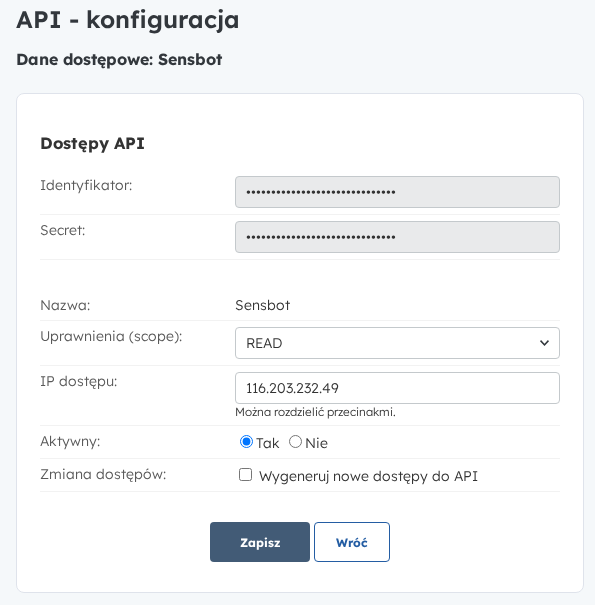This screenshot has height=605, width=595.
Task: Click the 'Zmiana dostępów:' label
Action: coord(103,474)
